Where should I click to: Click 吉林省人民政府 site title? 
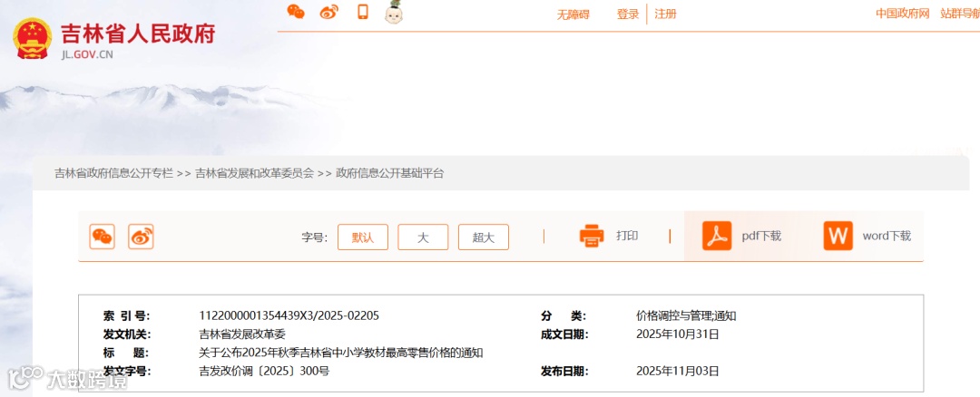(138, 34)
